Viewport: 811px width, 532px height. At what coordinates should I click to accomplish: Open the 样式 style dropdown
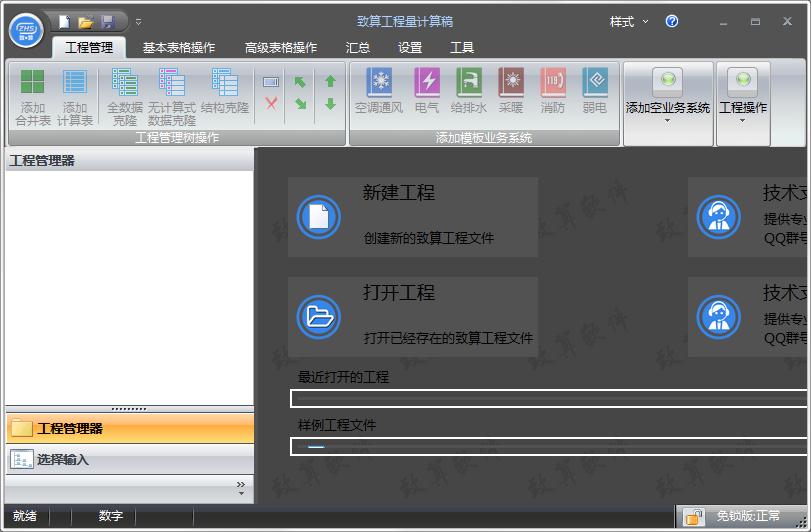pyautogui.click(x=628, y=22)
